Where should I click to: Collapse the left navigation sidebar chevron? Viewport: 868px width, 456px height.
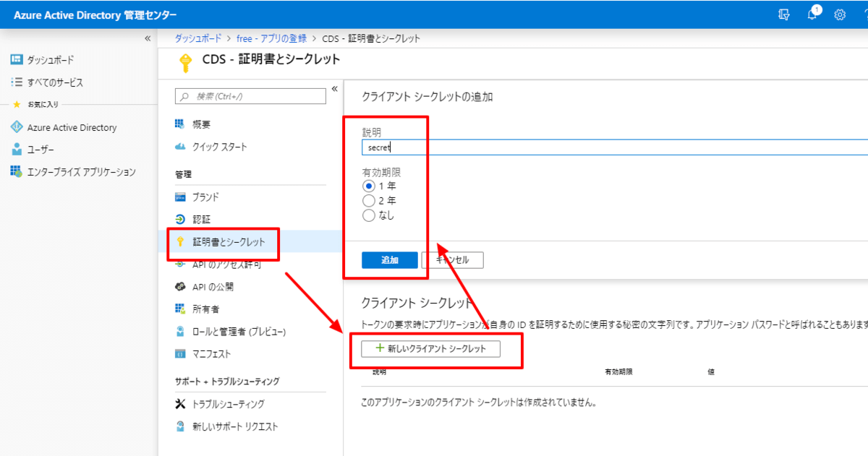pos(148,38)
